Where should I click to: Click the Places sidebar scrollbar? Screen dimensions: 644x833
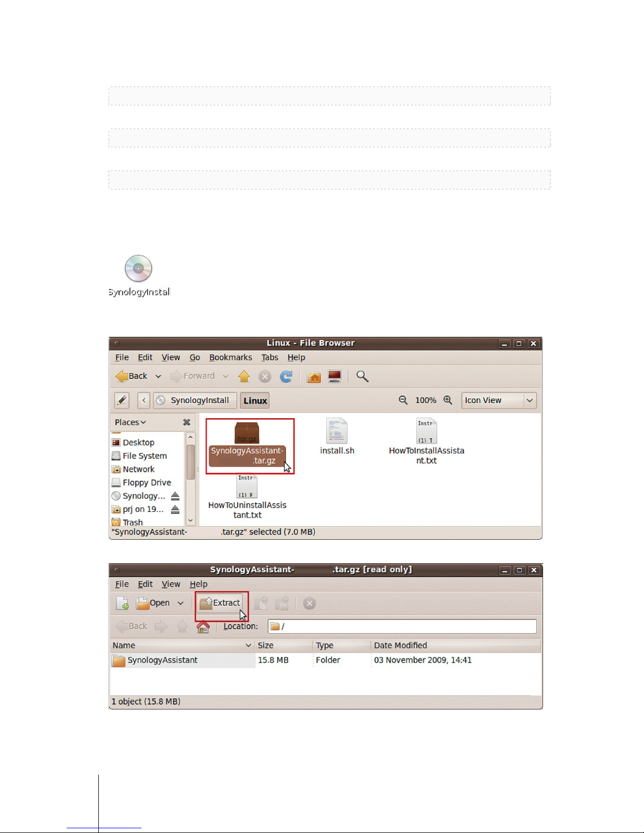(190, 462)
